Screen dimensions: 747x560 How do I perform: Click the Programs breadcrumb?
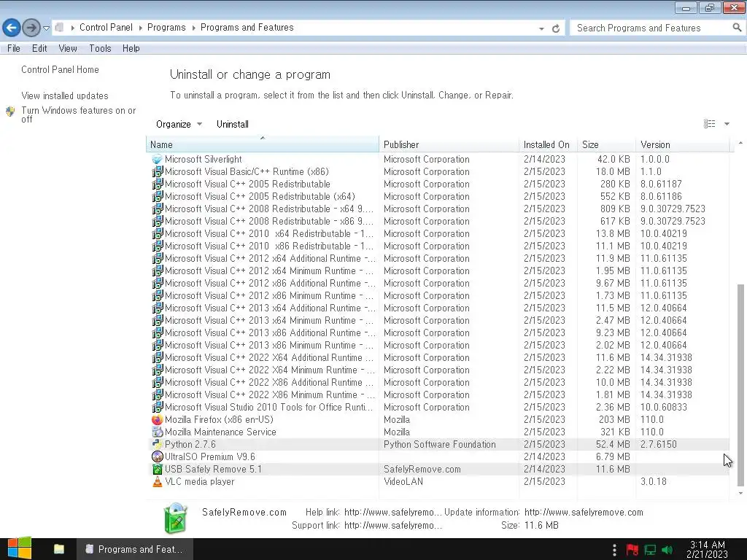pyautogui.click(x=166, y=28)
